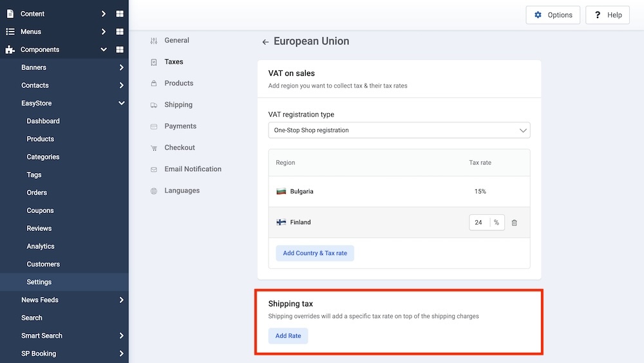Image resolution: width=644 pixels, height=363 pixels.
Task: Open the Components dashboard grid icon
Action: point(120,50)
